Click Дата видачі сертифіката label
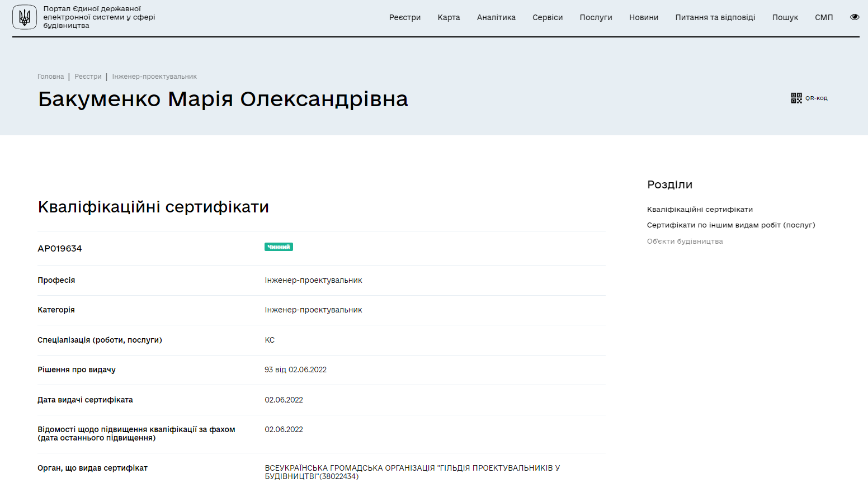This screenshot has height=488, width=868. point(85,400)
